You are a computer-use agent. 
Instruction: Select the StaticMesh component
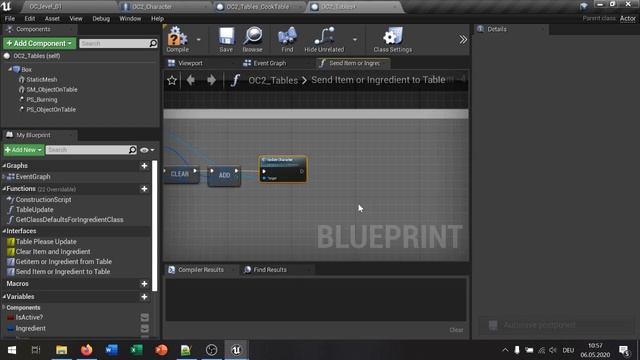42,80
